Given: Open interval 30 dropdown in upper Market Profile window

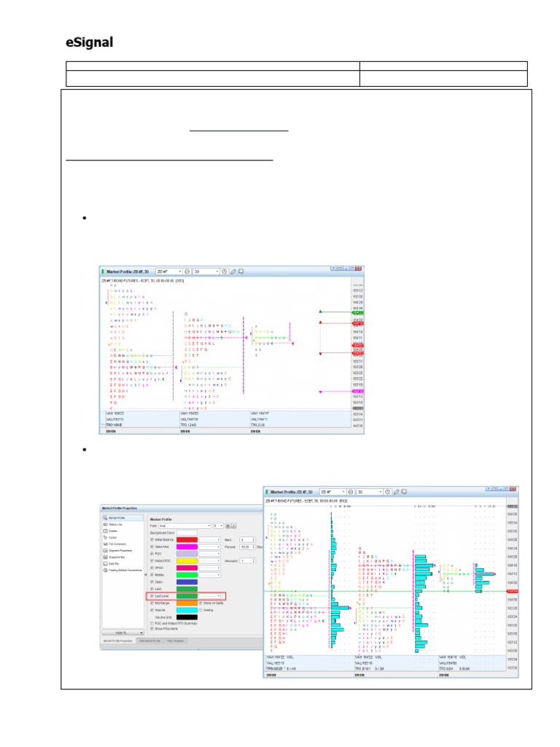Looking at the screenshot, I should (x=206, y=271).
